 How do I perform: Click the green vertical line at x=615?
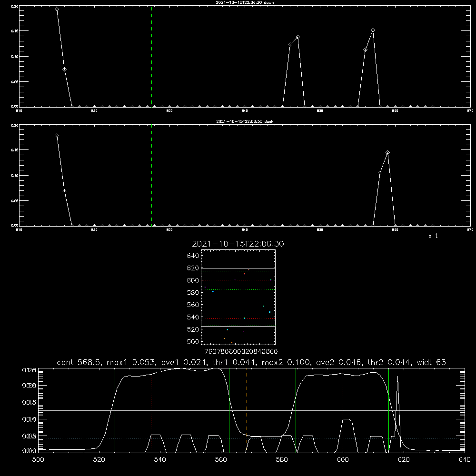pyautogui.click(x=388, y=410)
